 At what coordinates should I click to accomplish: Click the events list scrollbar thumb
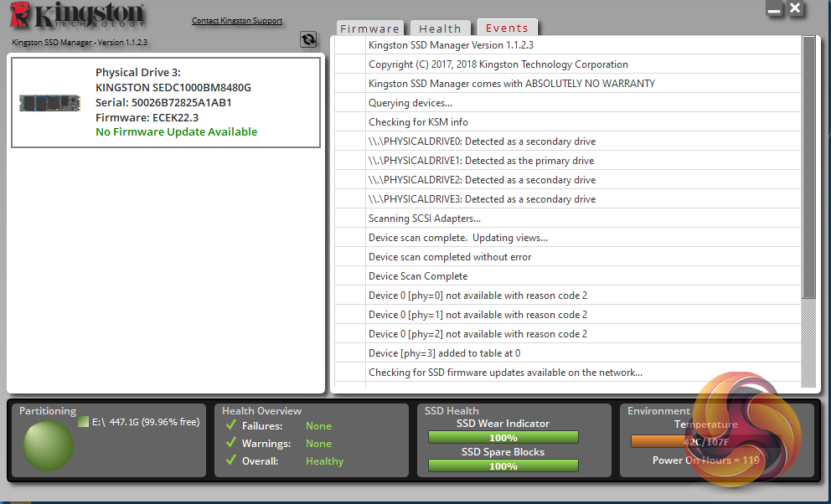808,167
